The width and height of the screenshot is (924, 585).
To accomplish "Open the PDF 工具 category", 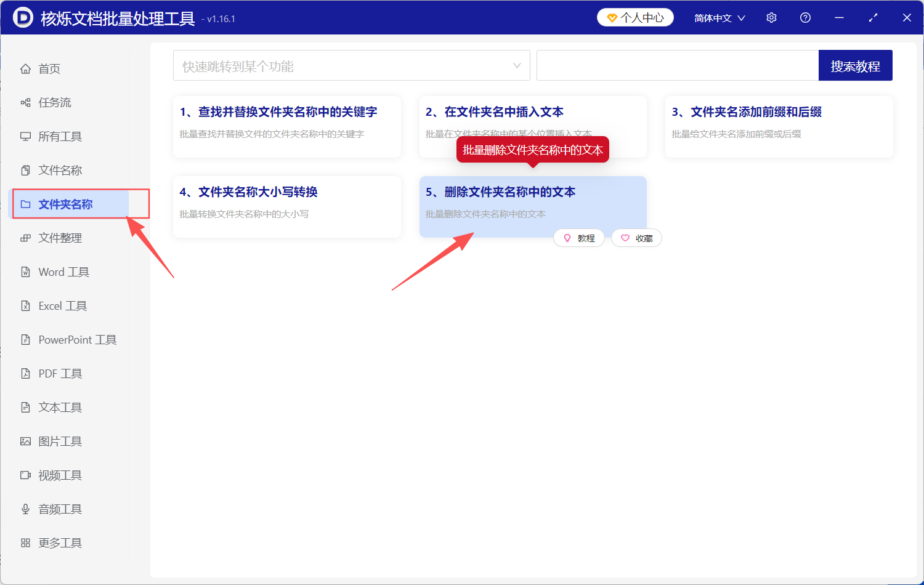I will tap(59, 373).
